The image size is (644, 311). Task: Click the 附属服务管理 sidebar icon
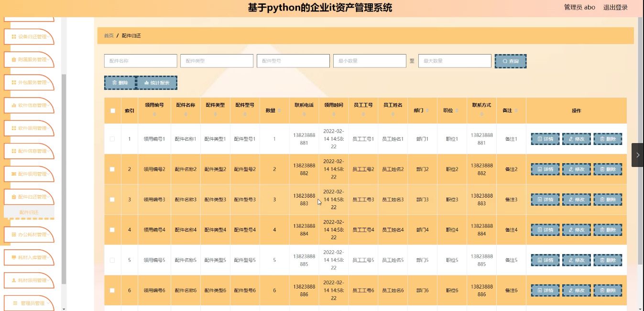(x=14, y=60)
